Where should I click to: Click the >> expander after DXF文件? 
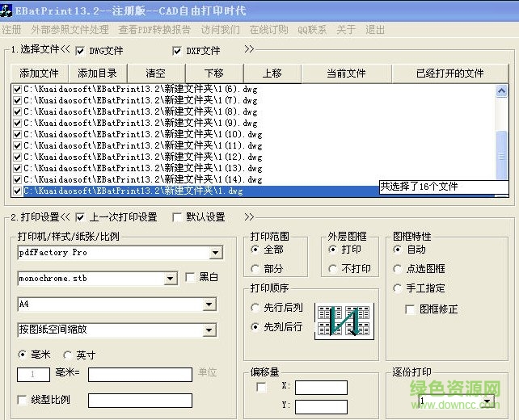(x=249, y=49)
